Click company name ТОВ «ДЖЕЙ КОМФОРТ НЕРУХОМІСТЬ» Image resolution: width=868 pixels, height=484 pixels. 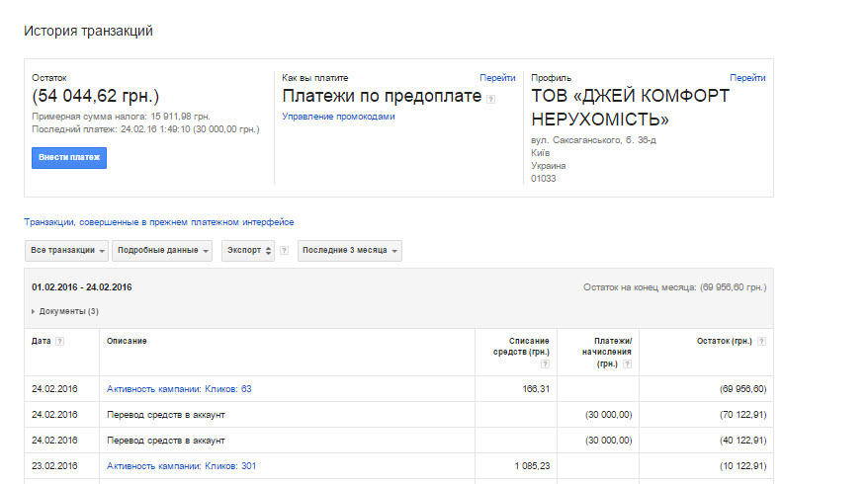click(x=631, y=108)
